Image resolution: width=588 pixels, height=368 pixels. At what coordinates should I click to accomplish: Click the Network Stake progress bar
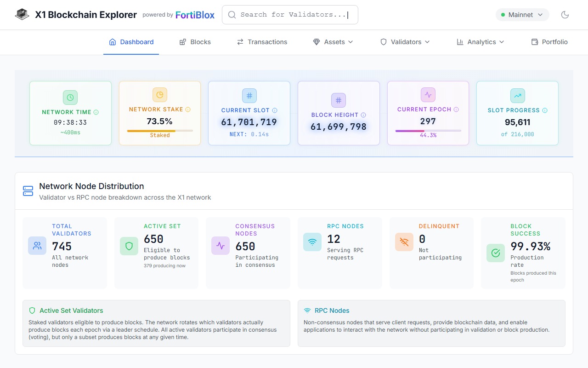coord(160,131)
